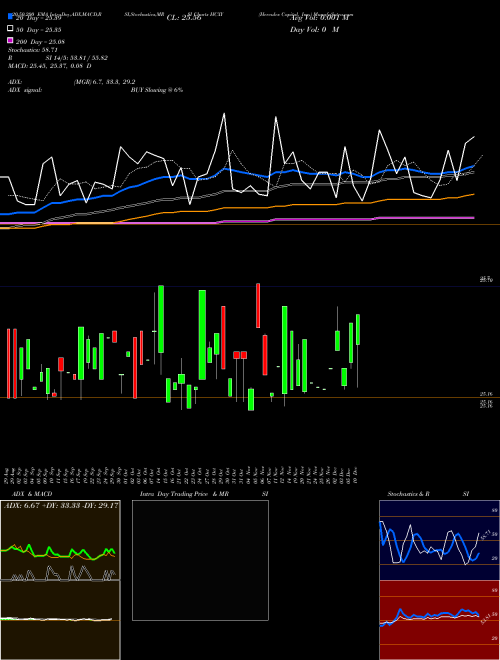500x660 pixels.
Task: Click the 'MACD: 25.45, 25.37, 0.08 D' line
Action: (x=50, y=66)
